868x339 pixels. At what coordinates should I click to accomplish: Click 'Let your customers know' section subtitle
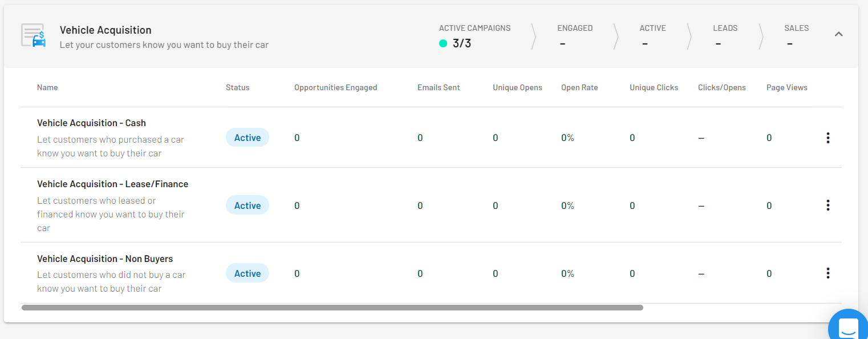point(164,45)
